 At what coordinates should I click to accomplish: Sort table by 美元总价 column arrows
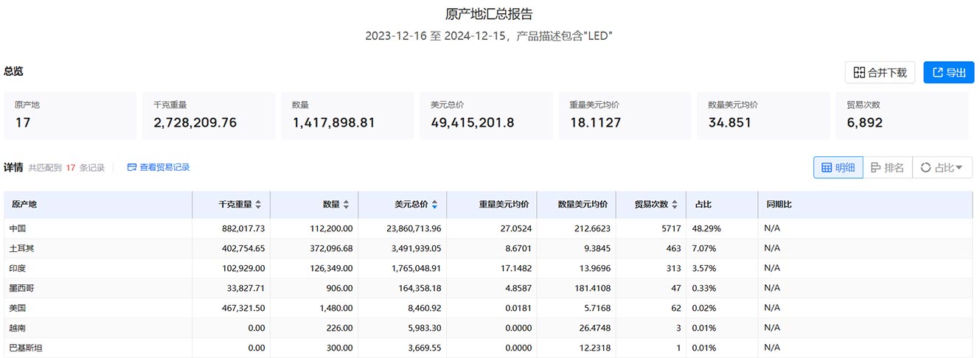[434, 205]
